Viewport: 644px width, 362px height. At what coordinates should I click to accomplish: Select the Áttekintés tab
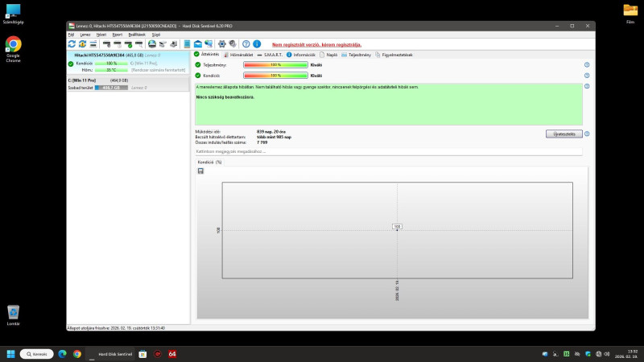pos(207,54)
